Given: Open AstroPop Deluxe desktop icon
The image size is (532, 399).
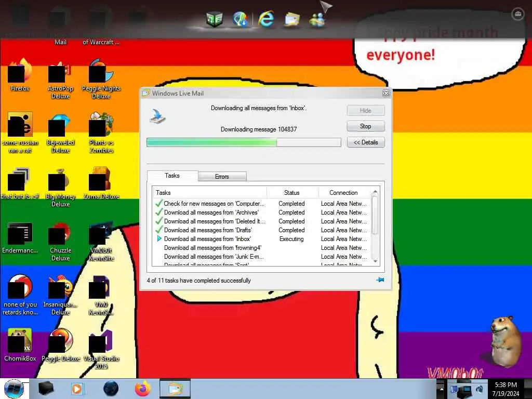Looking at the screenshot, I should click(x=60, y=79).
